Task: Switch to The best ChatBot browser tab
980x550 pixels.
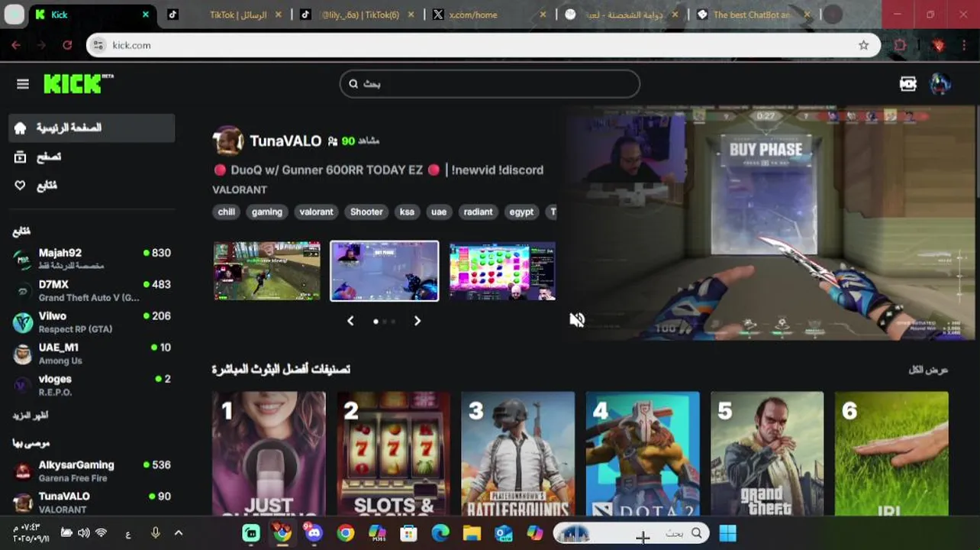Action: pos(753,15)
